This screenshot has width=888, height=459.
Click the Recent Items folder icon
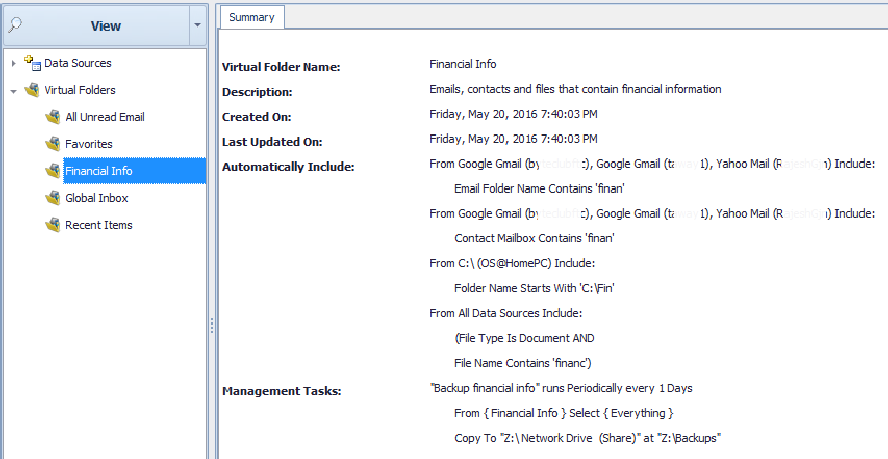(53, 225)
